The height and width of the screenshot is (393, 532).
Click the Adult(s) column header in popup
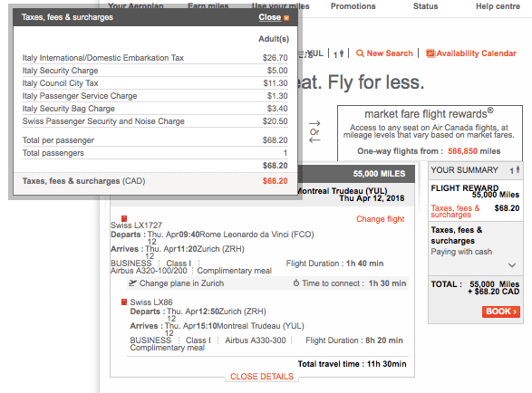[x=274, y=39]
